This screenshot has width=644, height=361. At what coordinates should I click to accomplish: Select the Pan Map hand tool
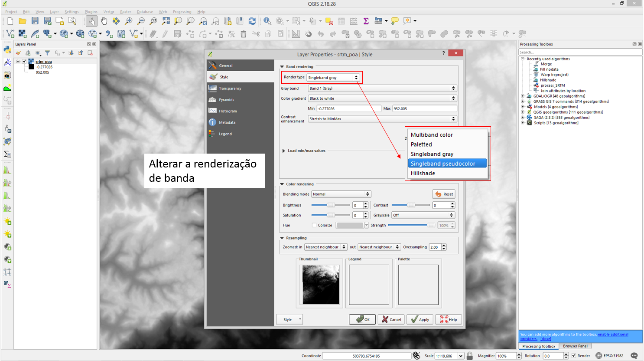tap(104, 21)
